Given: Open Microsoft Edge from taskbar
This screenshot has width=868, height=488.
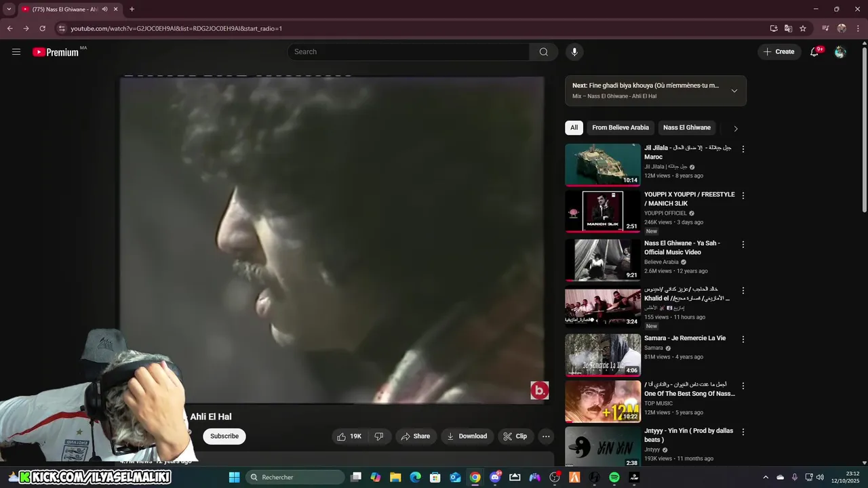Looking at the screenshot, I should click(x=415, y=477).
